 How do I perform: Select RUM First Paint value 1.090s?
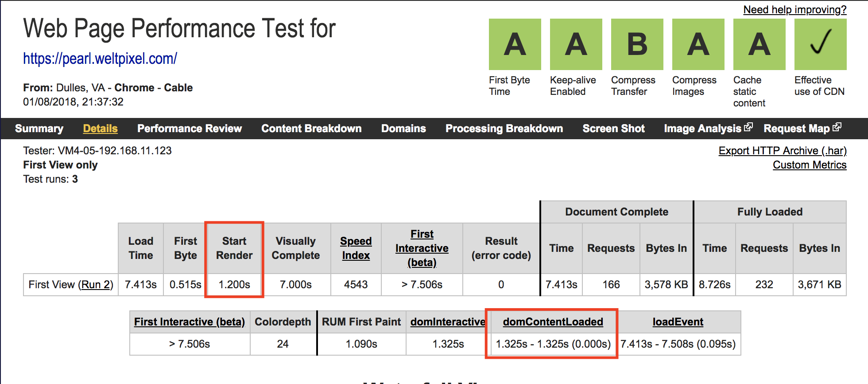click(x=361, y=344)
